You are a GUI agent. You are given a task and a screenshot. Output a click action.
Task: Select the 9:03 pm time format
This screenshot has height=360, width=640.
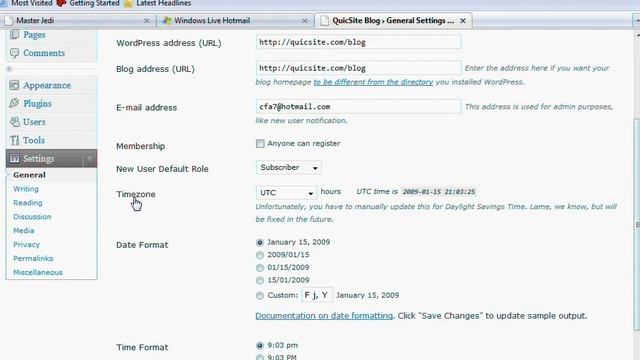(260, 345)
